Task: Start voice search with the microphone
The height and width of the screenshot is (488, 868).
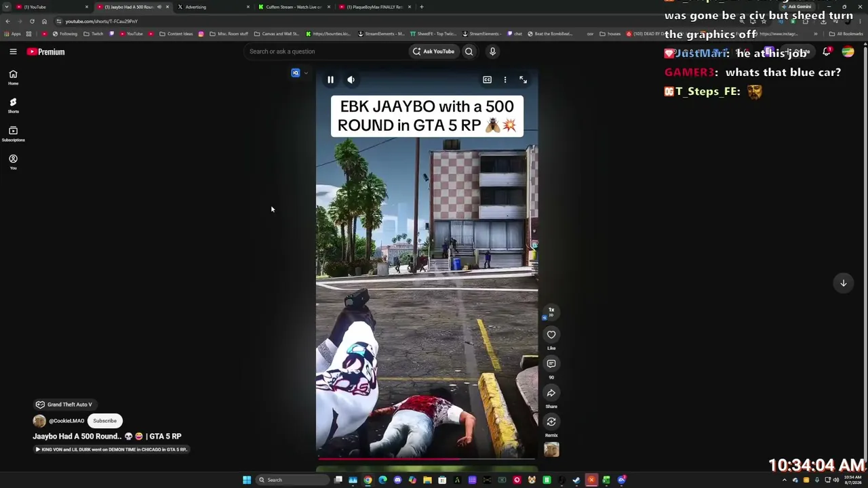Action: point(492,52)
